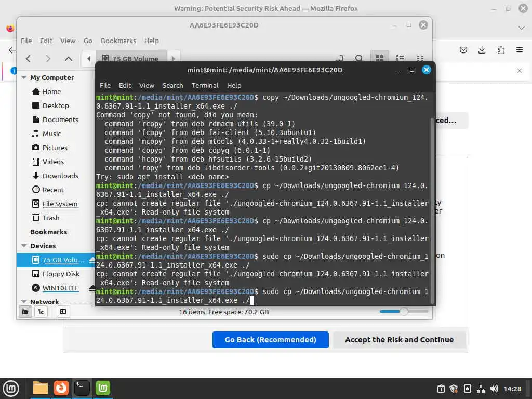Open the terminal View menu
This screenshot has width=532, height=399.
pos(147,86)
